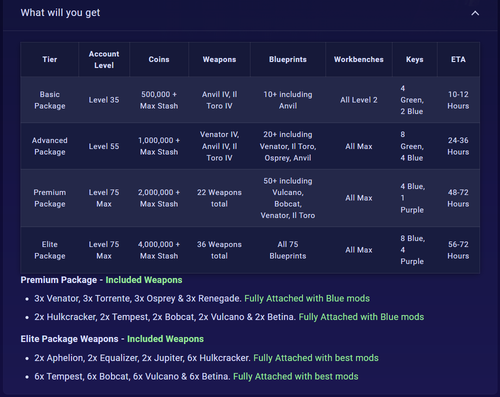500x397 pixels.
Task: Click the '24-36 Hours' ETA cell
Action: coord(458,146)
